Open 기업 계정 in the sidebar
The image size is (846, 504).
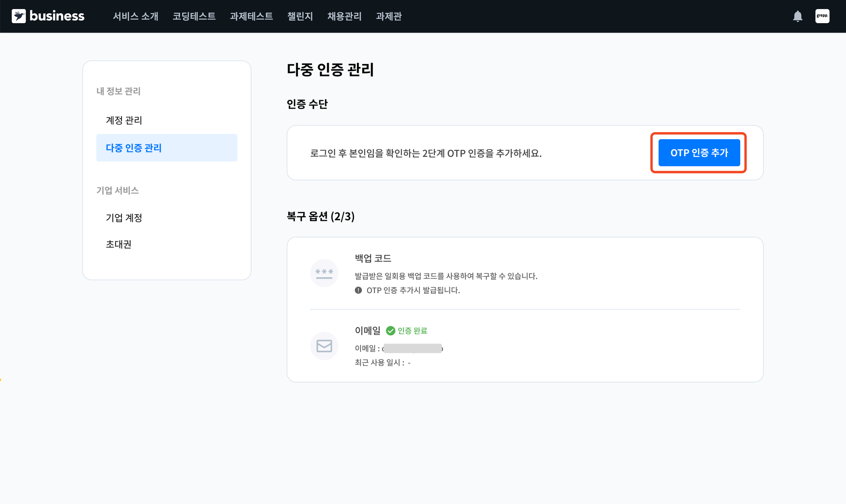[x=124, y=218]
